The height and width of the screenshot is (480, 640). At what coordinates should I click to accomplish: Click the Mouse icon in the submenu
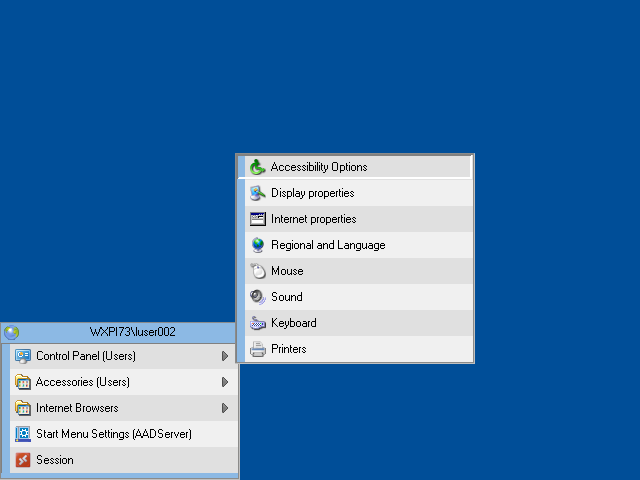(257, 271)
